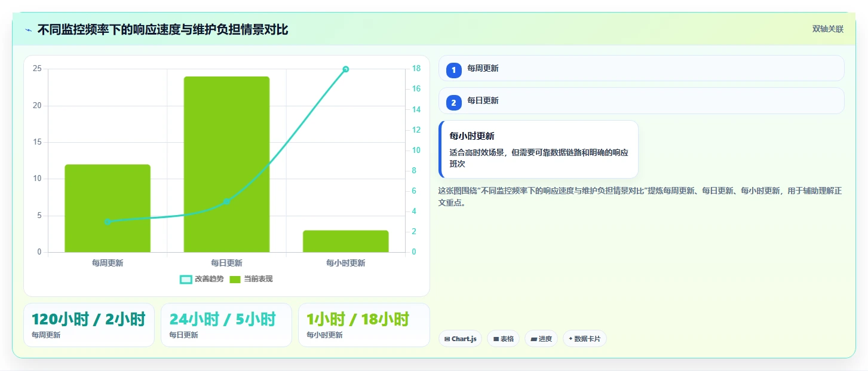Viewport: 868px width, 371px height.
Task: Click the left axis value 25
Action: (38, 69)
